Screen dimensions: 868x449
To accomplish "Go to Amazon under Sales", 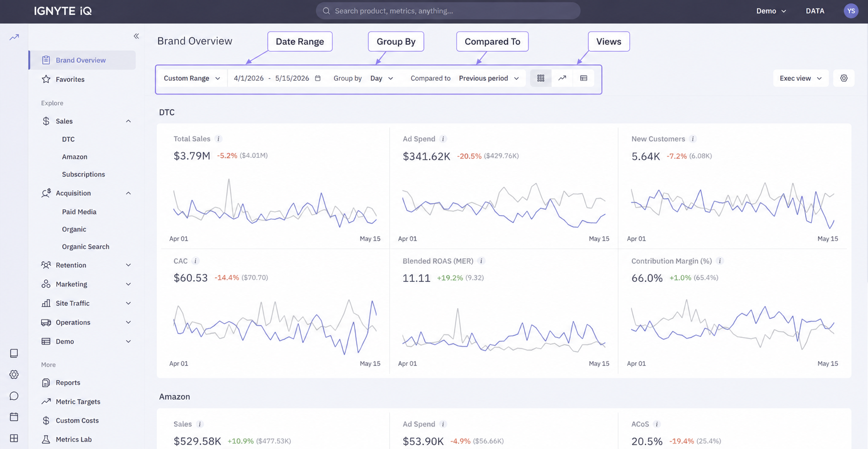I will 75,157.
